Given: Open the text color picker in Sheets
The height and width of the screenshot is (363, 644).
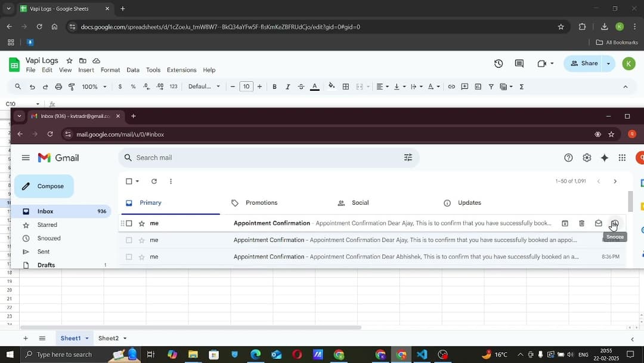Looking at the screenshot, I should (315, 87).
